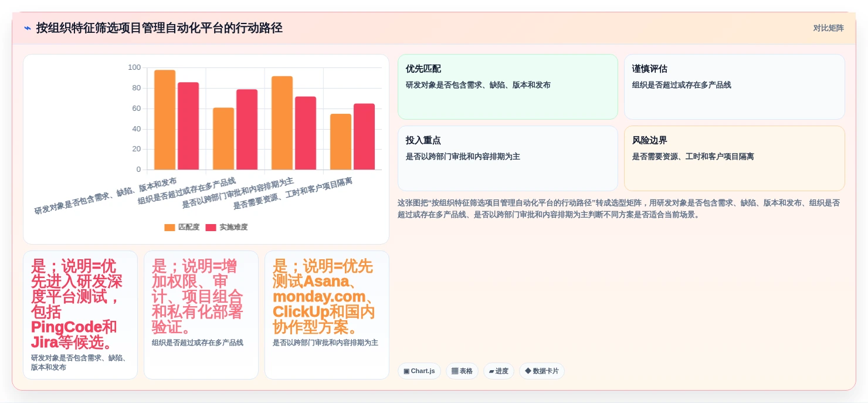Click the orange bar for 组织是否超过或存在多产品线
The height and width of the screenshot is (403, 868).
[223, 138]
